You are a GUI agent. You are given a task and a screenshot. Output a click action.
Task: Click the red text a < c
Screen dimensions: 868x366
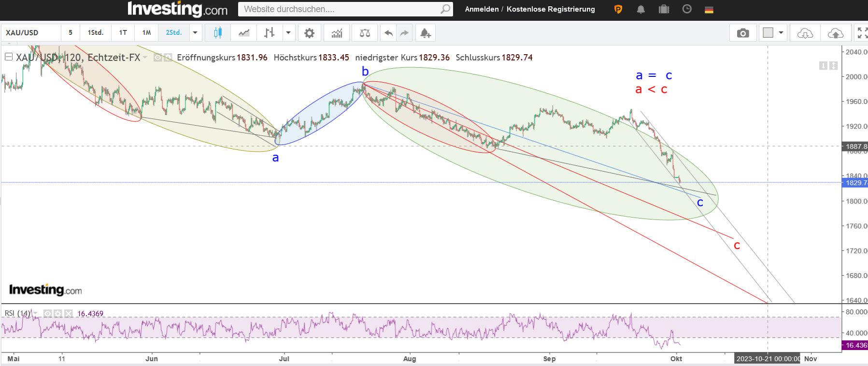651,89
